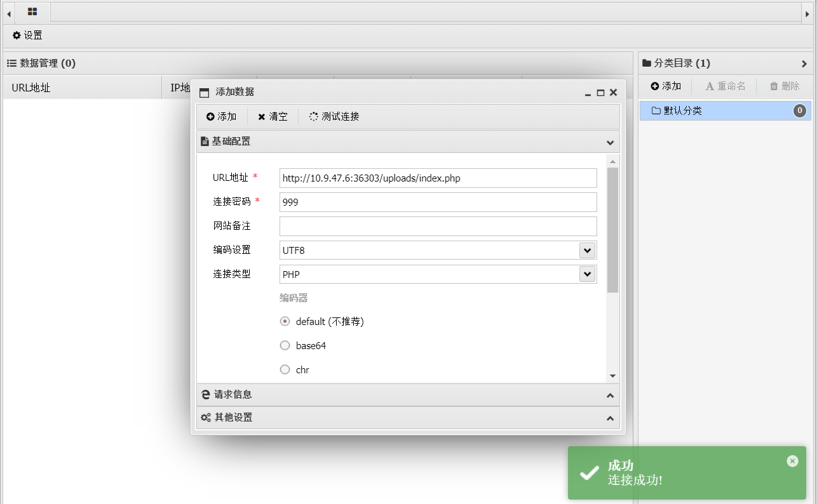817x504 pixels.
Task: Open the 编码设置 UTF8 dropdown
Action: click(x=587, y=250)
